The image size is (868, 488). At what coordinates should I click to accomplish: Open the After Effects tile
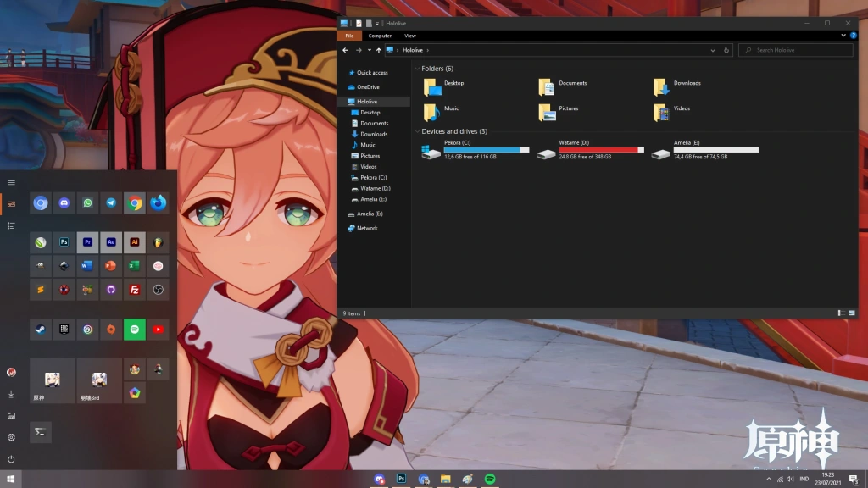[x=111, y=242]
